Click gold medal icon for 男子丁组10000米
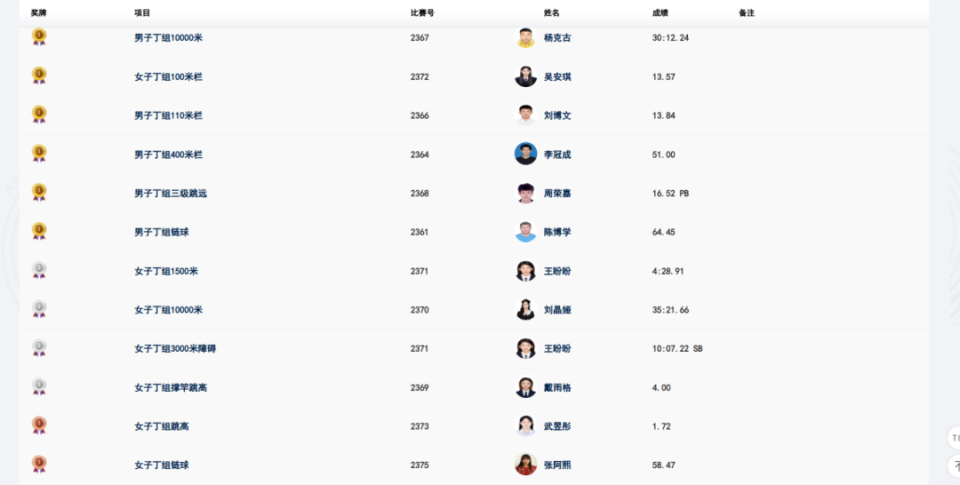Viewport: 960px width, 485px height. click(39, 37)
